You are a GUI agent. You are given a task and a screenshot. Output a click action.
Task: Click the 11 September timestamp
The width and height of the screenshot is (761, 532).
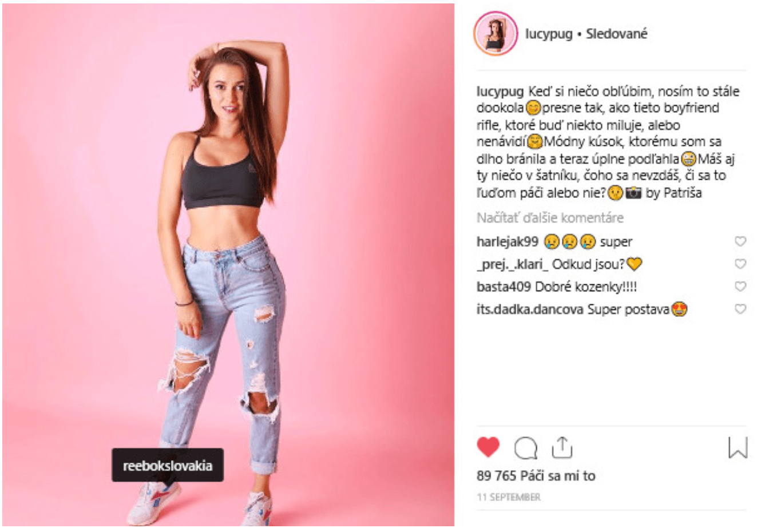click(509, 497)
